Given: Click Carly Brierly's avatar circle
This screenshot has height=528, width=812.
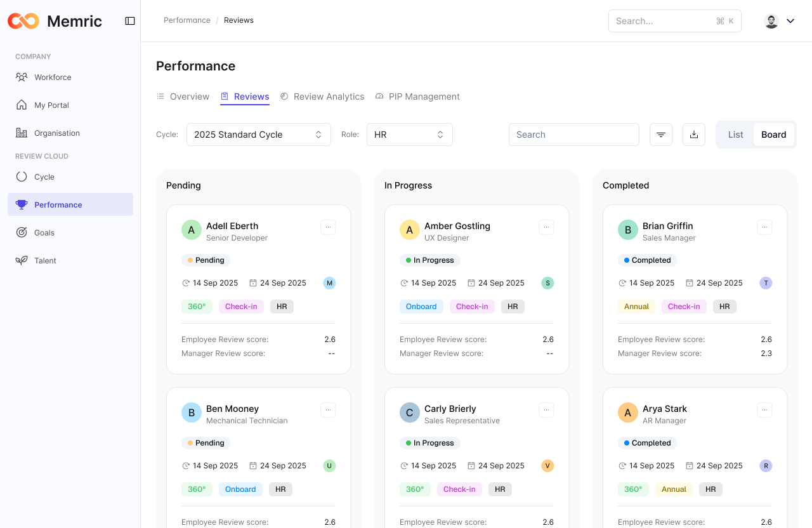Looking at the screenshot, I should point(410,412).
